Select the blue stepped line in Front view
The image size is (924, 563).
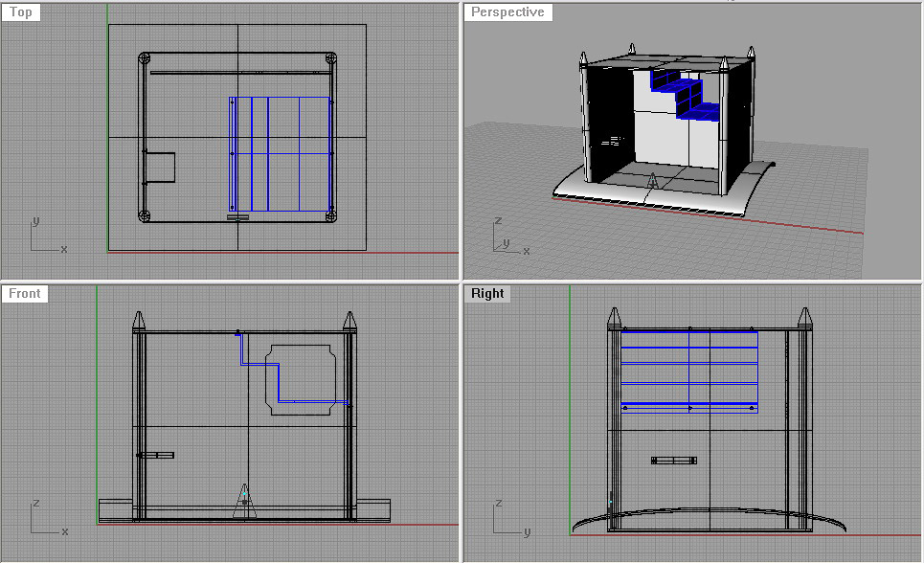(292, 370)
